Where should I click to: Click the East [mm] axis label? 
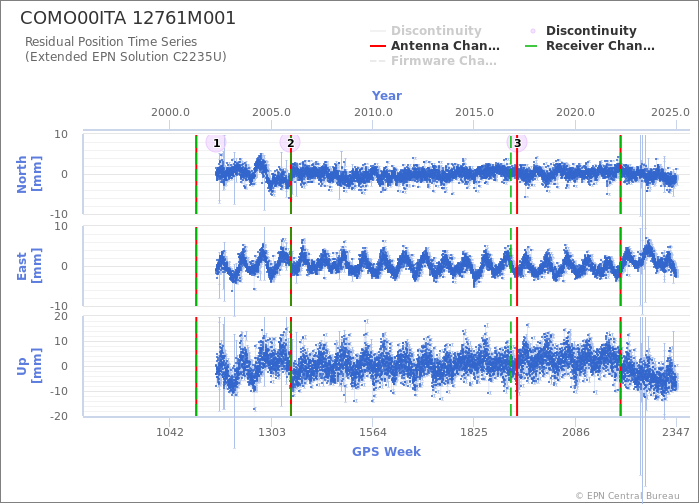pyautogui.click(x=29, y=266)
